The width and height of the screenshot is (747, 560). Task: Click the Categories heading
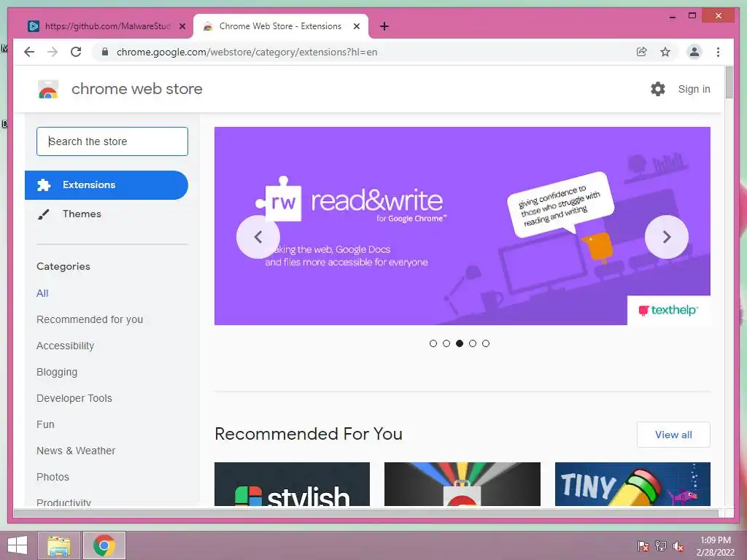click(x=63, y=267)
